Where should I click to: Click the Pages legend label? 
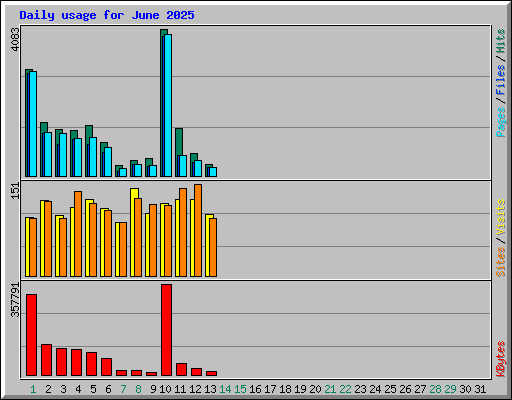click(x=500, y=122)
